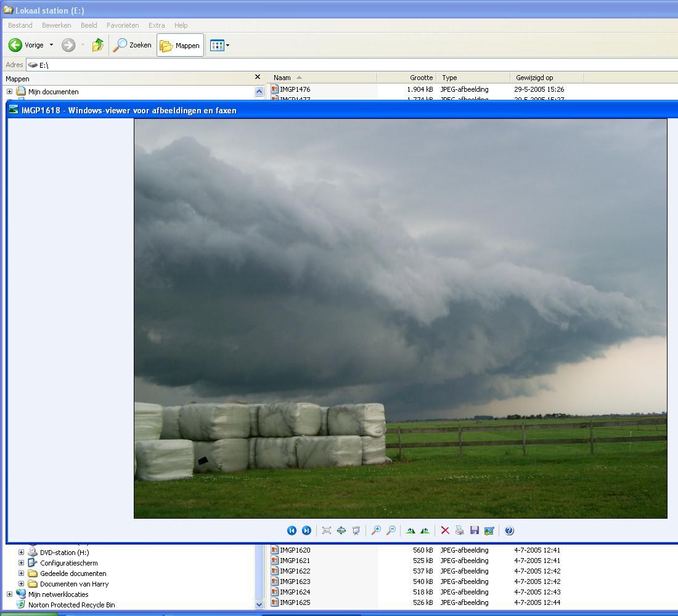Zoom in on the storm photo
The image size is (678, 616).
(376, 530)
